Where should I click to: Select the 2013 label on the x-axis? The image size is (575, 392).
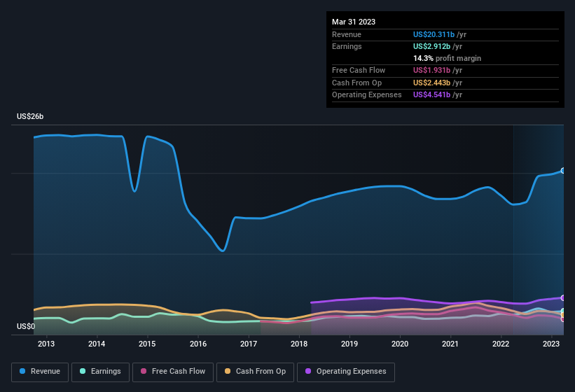pyautogui.click(x=46, y=344)
